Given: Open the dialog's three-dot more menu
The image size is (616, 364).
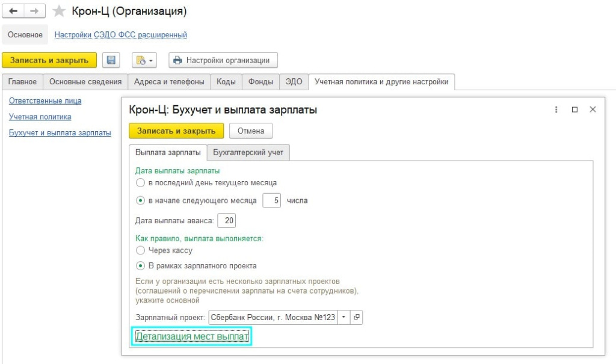Looking at the screenshot, I should coord(556,110).
